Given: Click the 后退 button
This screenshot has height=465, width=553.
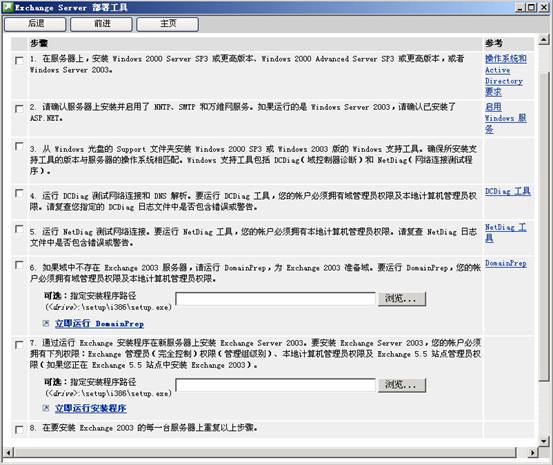Looking at the screenshot, I should point(35,24).
